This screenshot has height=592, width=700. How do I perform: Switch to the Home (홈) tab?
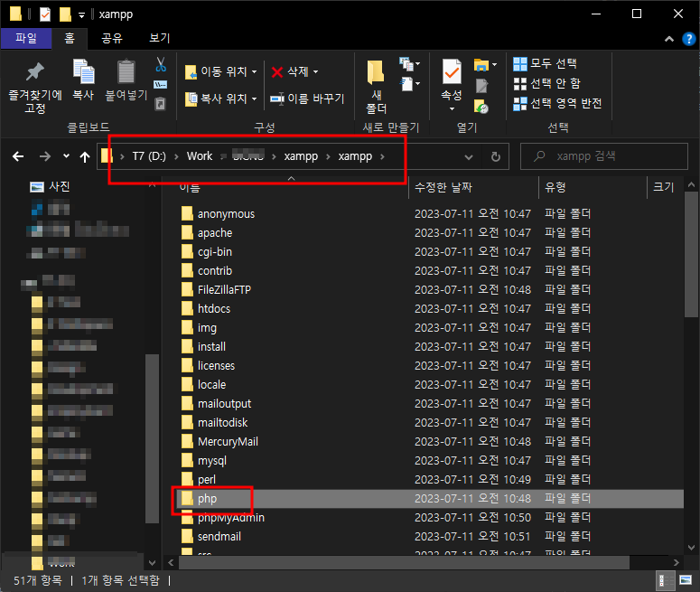[x=70, y=39]
